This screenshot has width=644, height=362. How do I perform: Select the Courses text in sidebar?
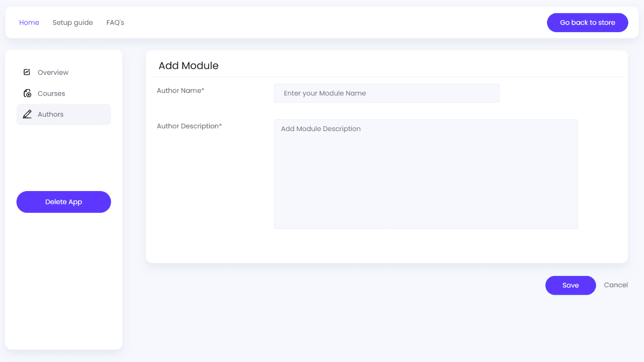pos(51,93)
